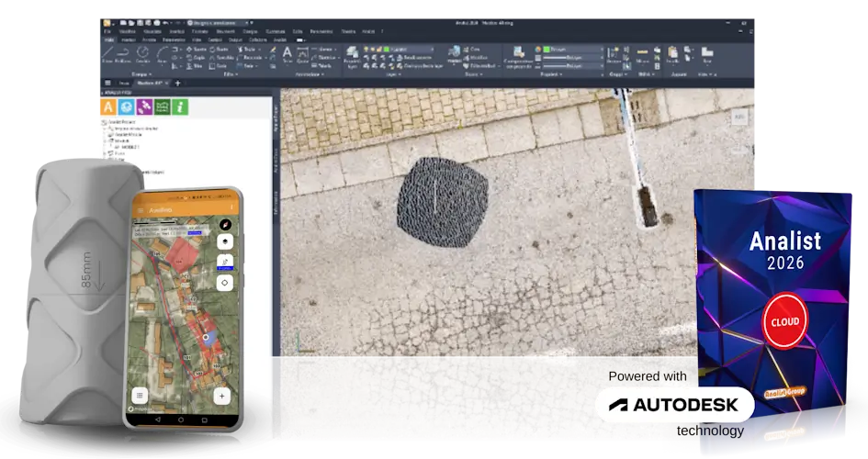Screen dimensions: 868x459
Task: Click the Match Properties icon
Action: coord(518,57)
